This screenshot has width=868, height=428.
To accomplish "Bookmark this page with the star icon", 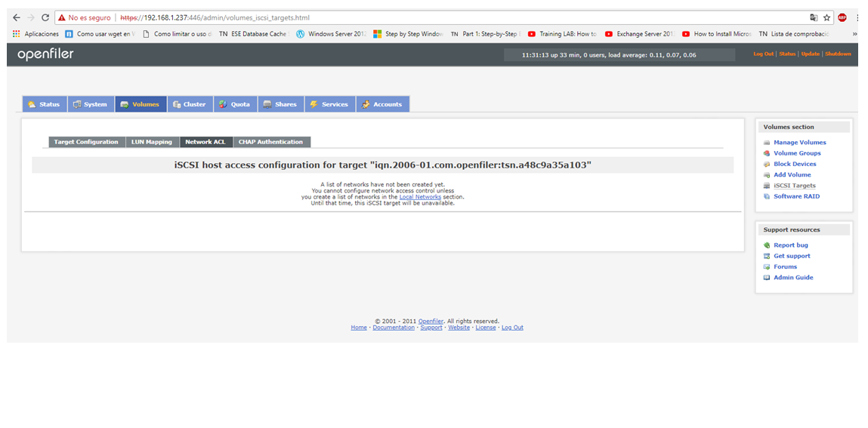I will click(827, 17).
